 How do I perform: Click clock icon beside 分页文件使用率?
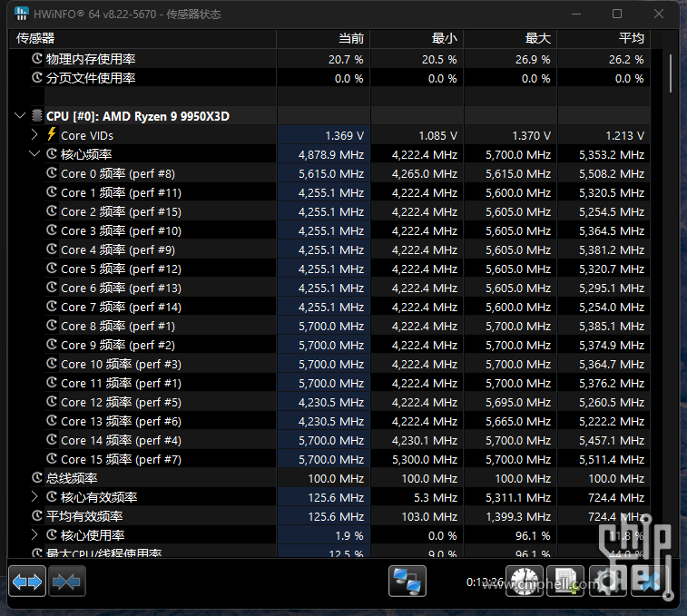(37, 77)
